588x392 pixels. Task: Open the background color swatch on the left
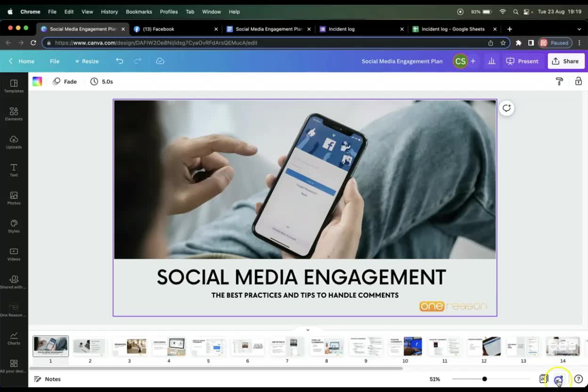click(x=37, y=81)
